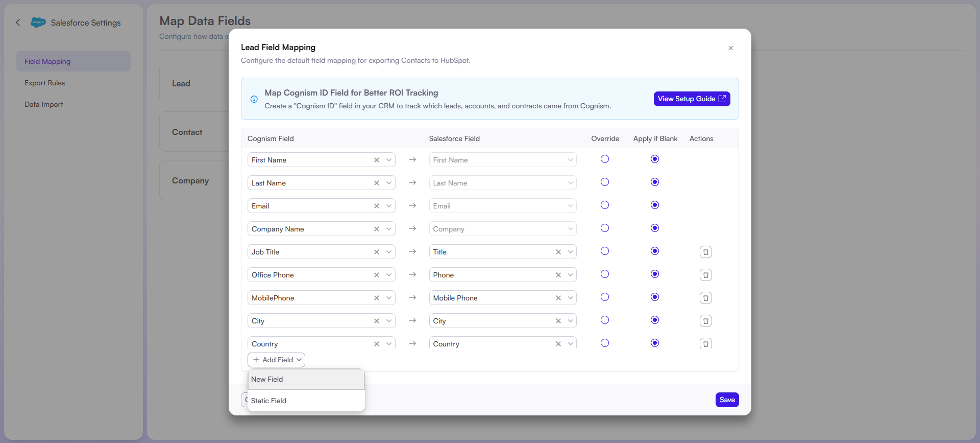980x443 pixels.
Task: Expand the Last Name Cognism dropdown
Action: (389, 183)
